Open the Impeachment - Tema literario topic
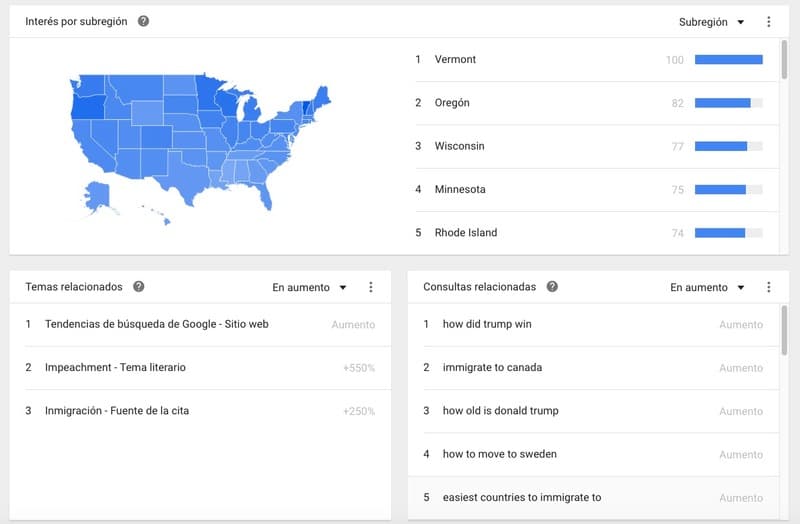This screenshot has height=524, width=800. coord(115,368)
